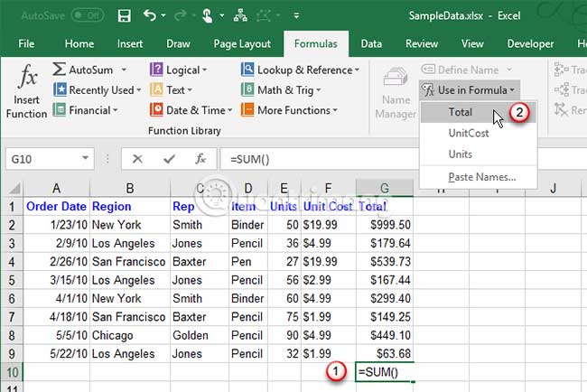
Task: Click the Save icon in the title bar
Action: pyautogui.click(x=124, y=15)
